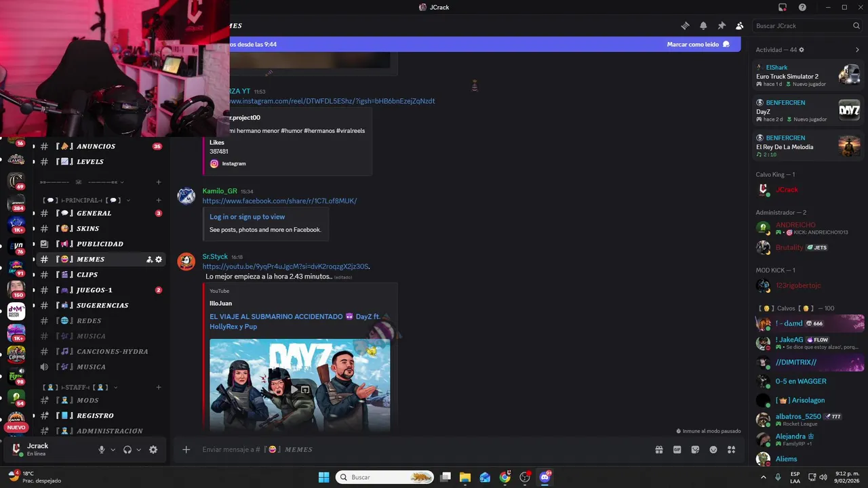Open the apps launcher icon in message bar

coord(732,449)
